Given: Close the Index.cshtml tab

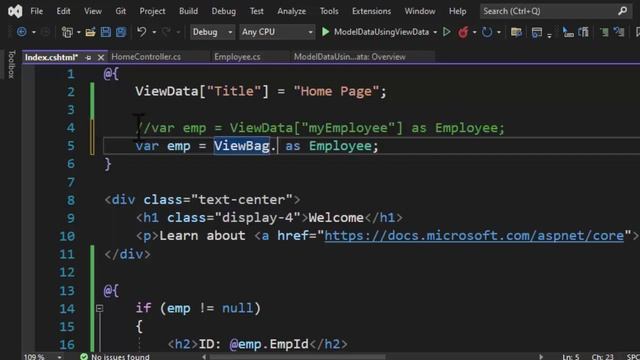Looking at the screenshot, I should 101,58.
